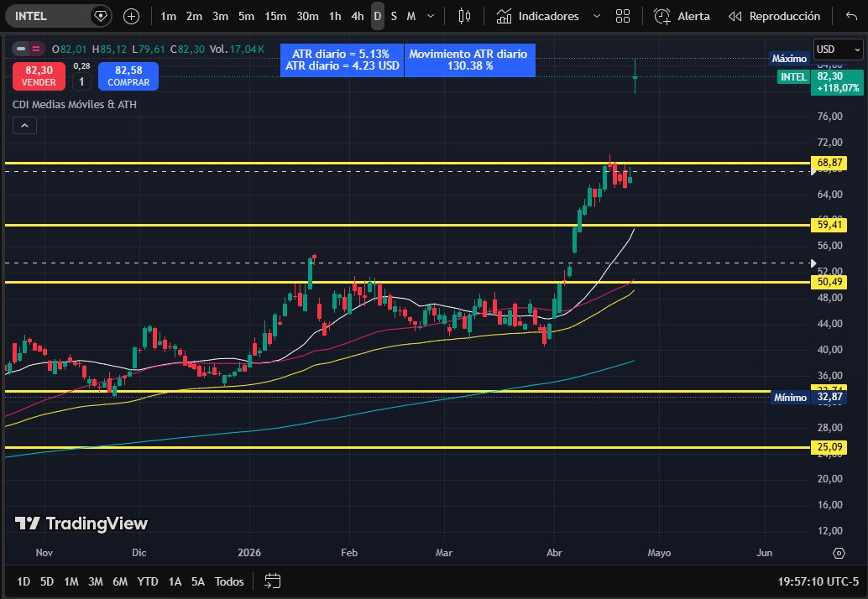
Task: Open the USD currency dropdown
Action: pyautogui.click(x=838, y=49)
